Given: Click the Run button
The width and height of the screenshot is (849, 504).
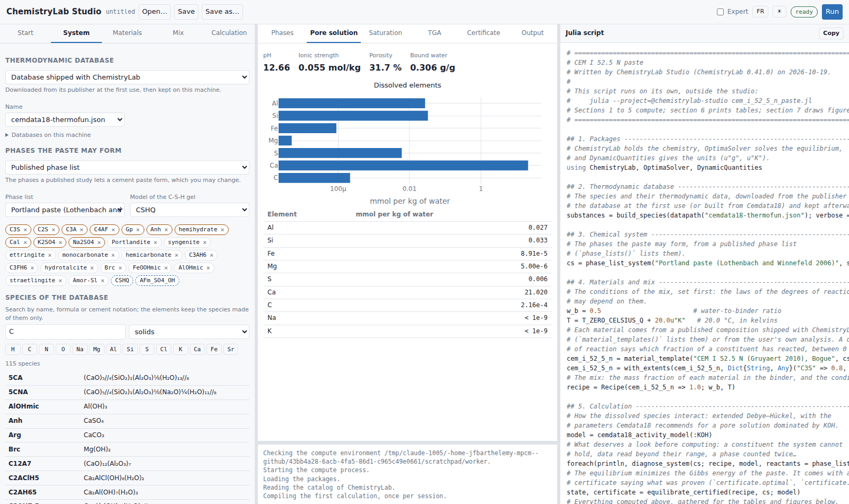Looking at the screenshot, I should (832, 12).
